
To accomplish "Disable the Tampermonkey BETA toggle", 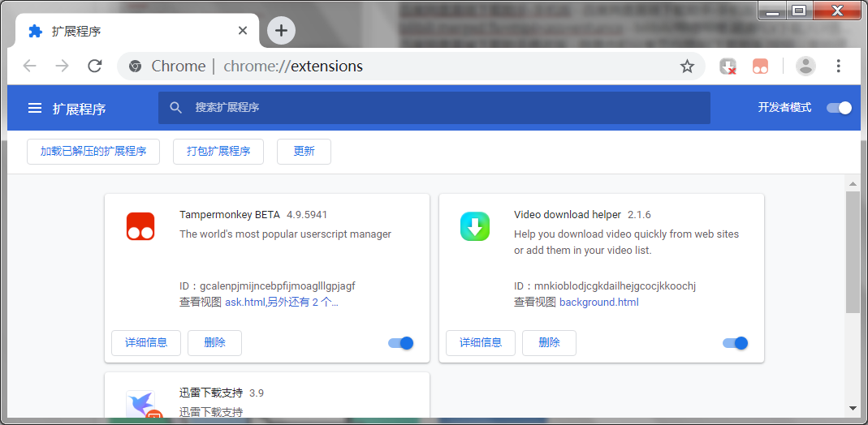I will click(401, 343).
